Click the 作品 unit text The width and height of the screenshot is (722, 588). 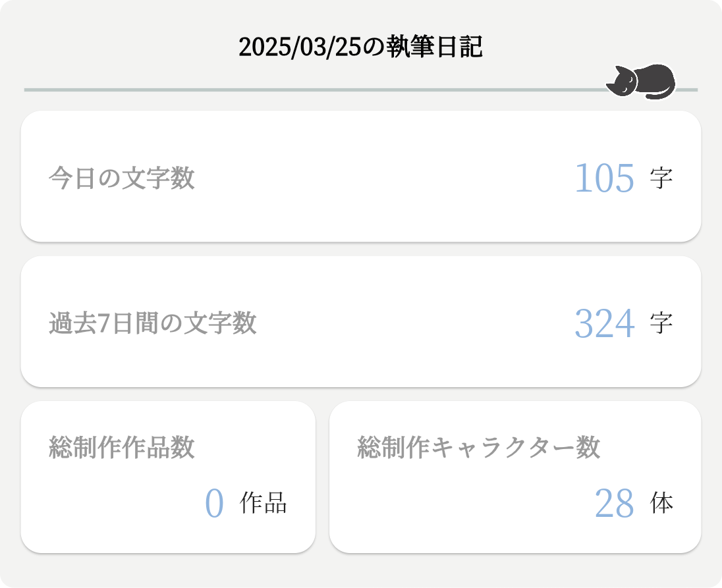(264, 504)
